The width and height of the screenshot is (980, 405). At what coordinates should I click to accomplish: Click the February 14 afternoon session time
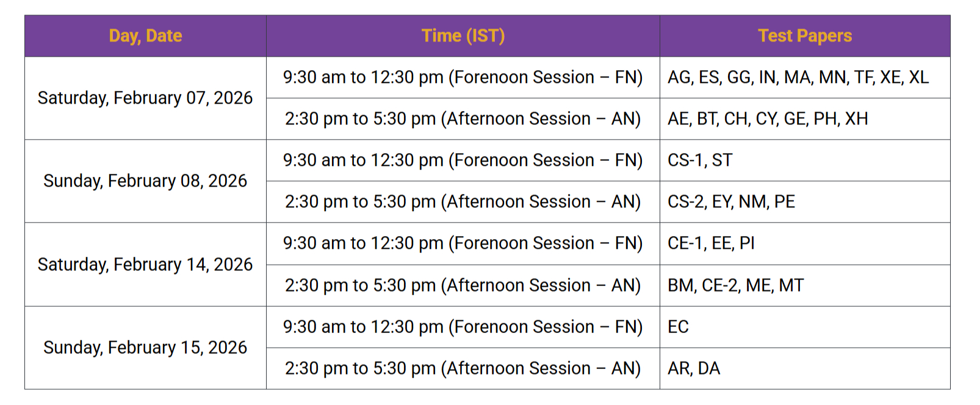(463, 285)
